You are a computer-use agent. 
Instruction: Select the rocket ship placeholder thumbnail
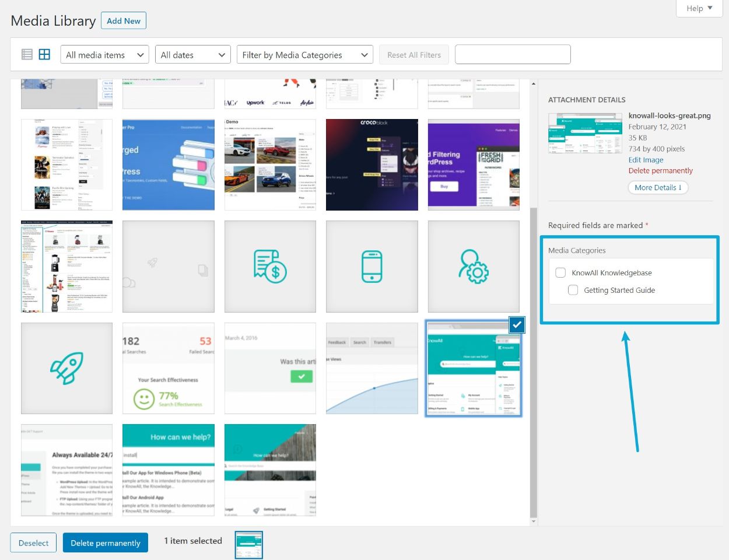[66, 367]
